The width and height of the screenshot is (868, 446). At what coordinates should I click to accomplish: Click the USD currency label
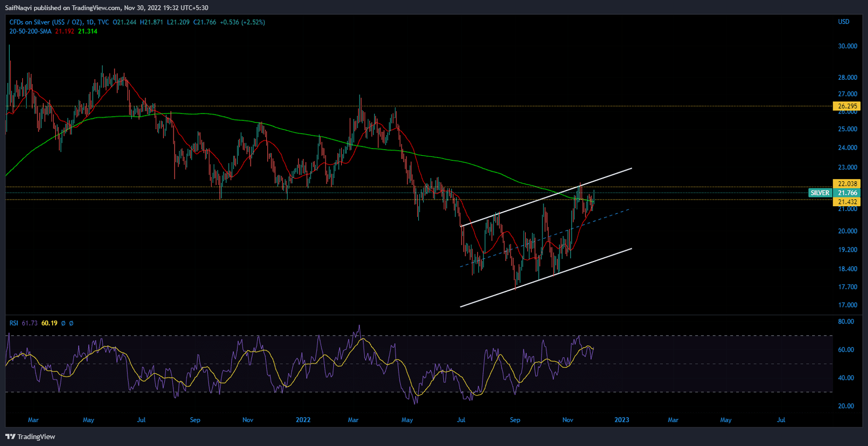coord(844,22)
